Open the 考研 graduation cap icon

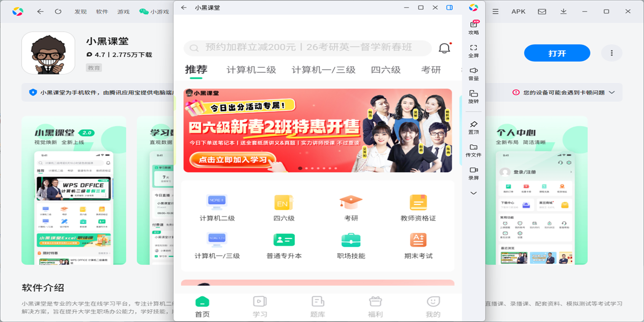(x=351, y=208)
